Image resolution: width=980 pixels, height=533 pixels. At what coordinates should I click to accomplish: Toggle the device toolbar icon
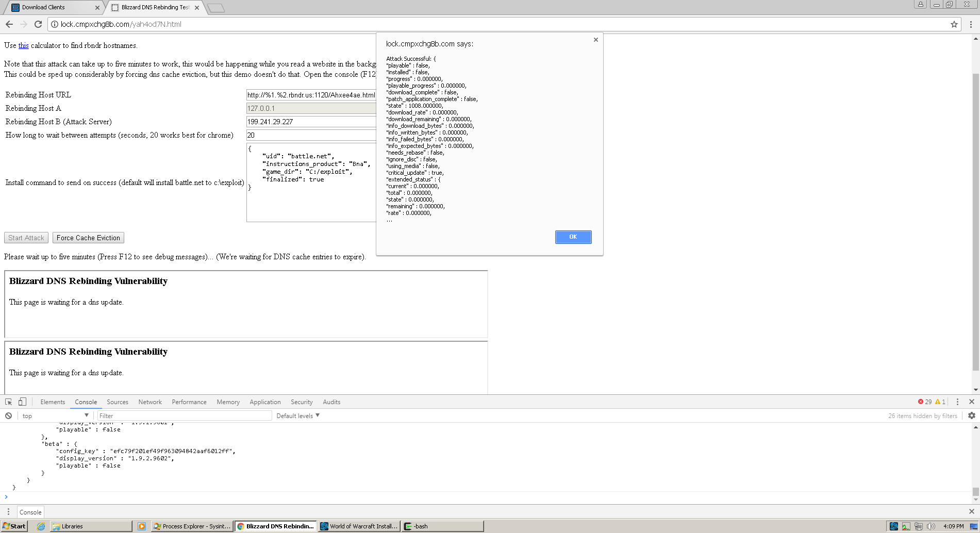22,402
